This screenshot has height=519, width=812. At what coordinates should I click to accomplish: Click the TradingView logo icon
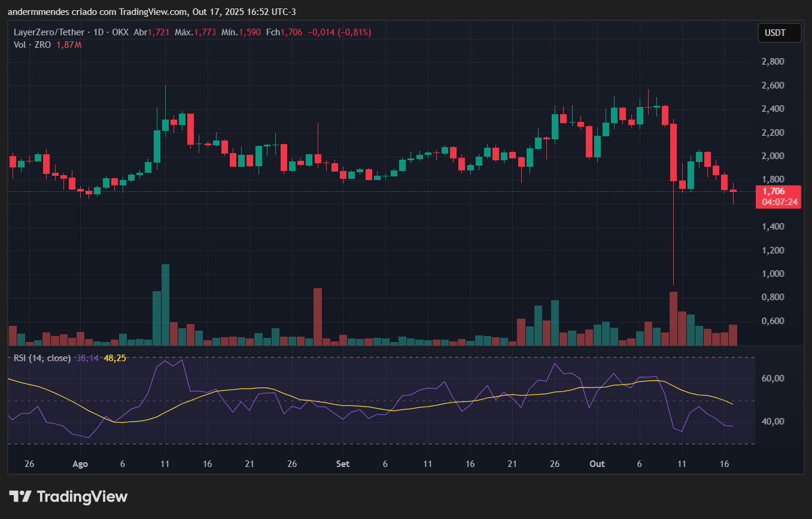(x=20, y=496)
